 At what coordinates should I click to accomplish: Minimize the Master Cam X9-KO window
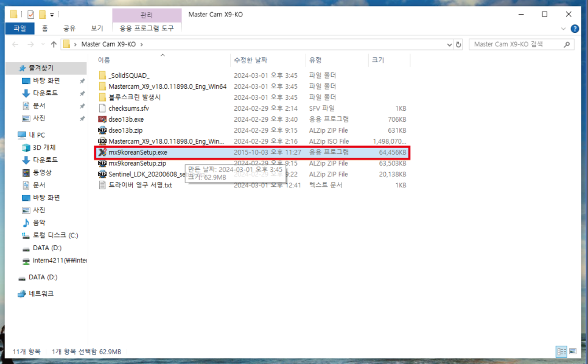click(x=521, y=14)
